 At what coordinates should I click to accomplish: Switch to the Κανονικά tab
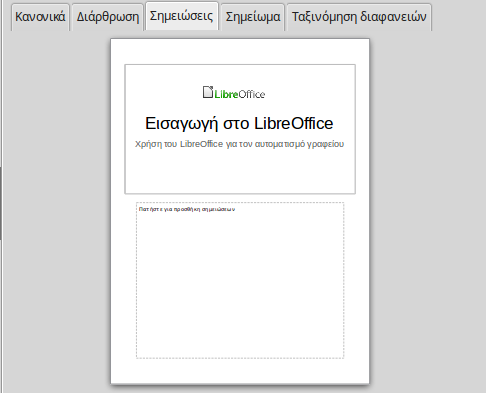tap(40, 17)
